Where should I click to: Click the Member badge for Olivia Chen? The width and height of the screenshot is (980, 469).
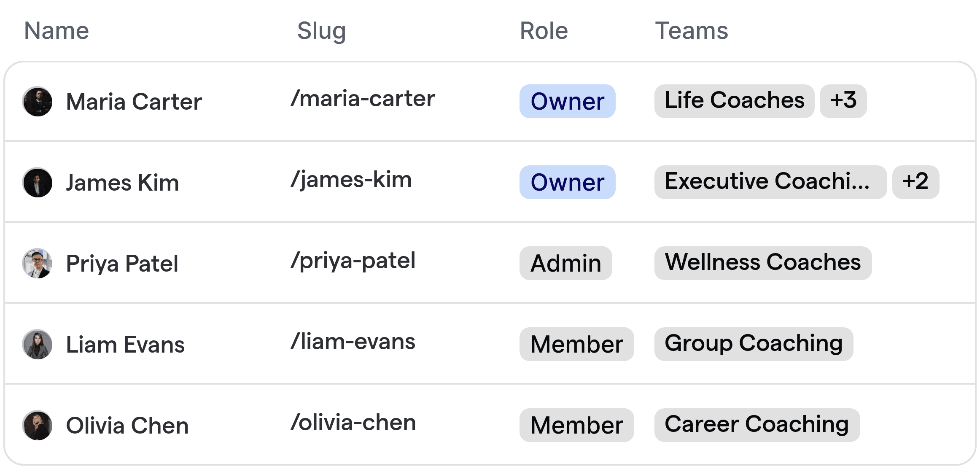(x=576, y=425)
